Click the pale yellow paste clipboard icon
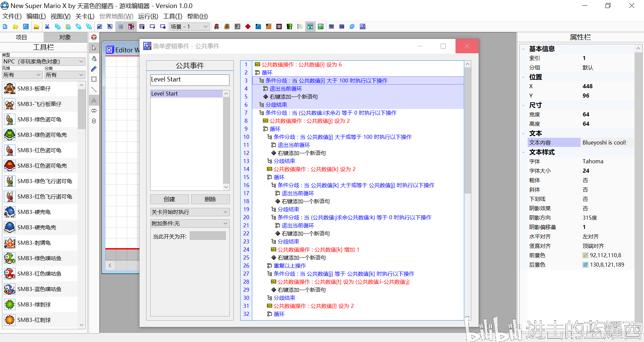 [68, 26]
